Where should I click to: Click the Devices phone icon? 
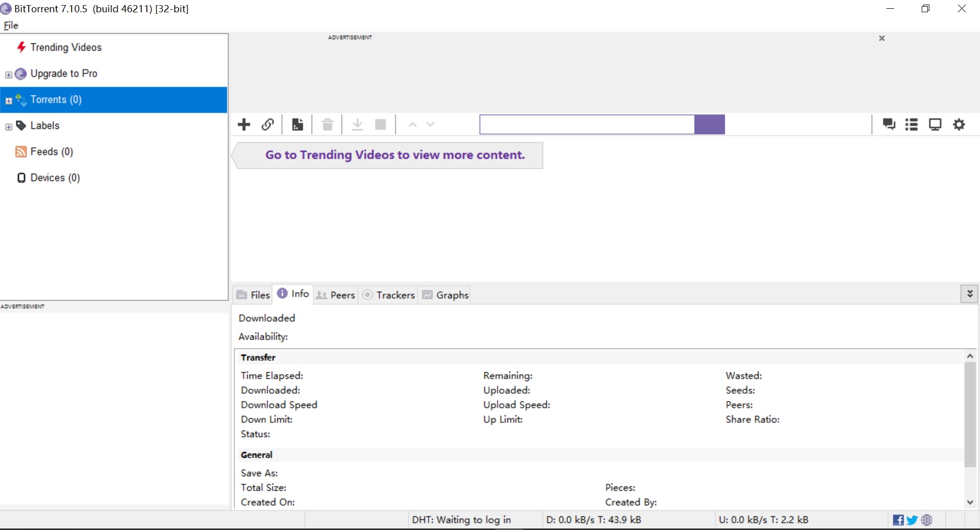pyautogui.click(x=21, y=177)
